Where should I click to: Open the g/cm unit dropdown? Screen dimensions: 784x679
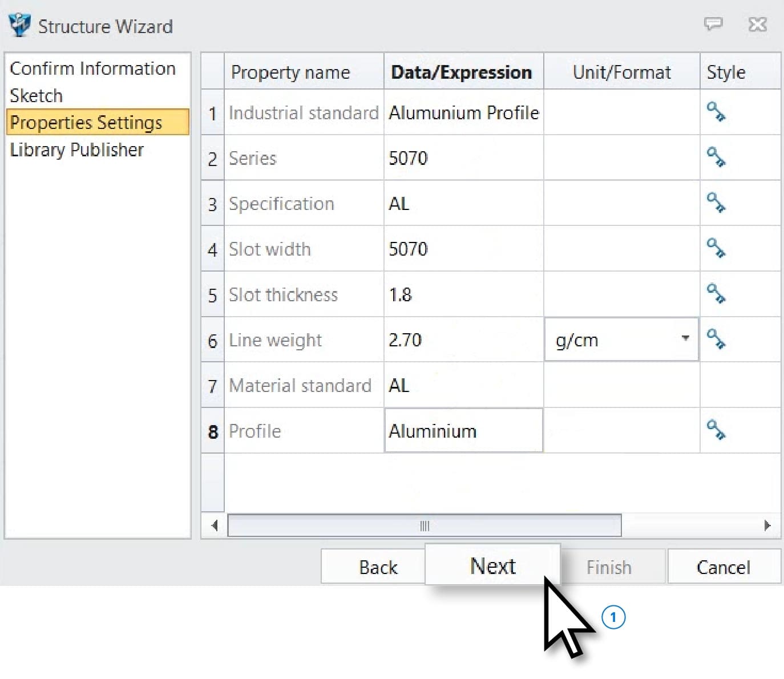[685, 338]
